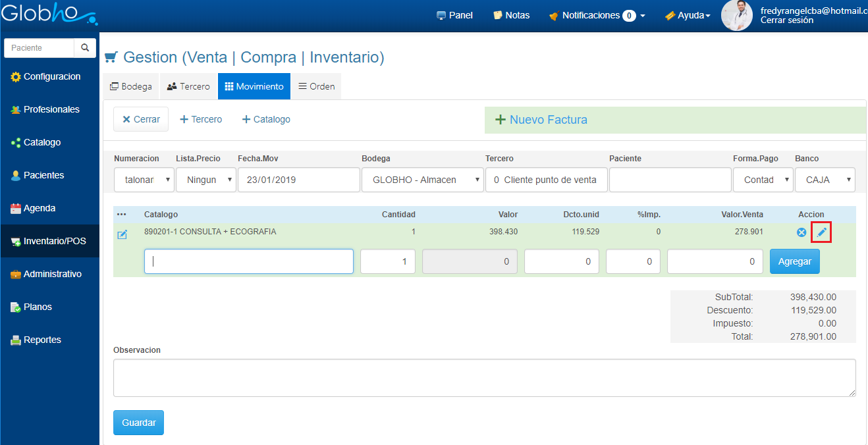868x445 pixels.
Task: Click the edit icon left of 890201-1 row
Action: click(122, 235)
